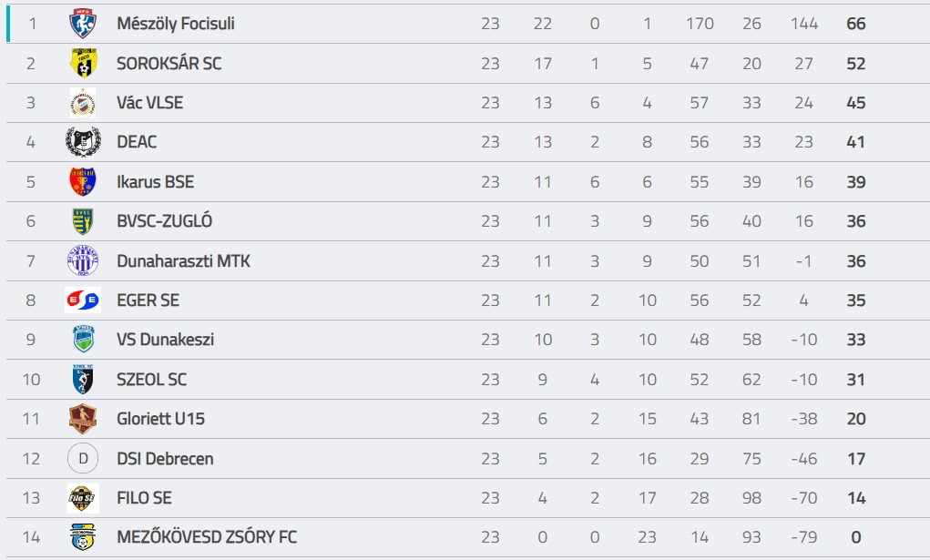
Task: Open the BVSC-ZUGLÓ green-yellow crest
Action: coord(83,221)
